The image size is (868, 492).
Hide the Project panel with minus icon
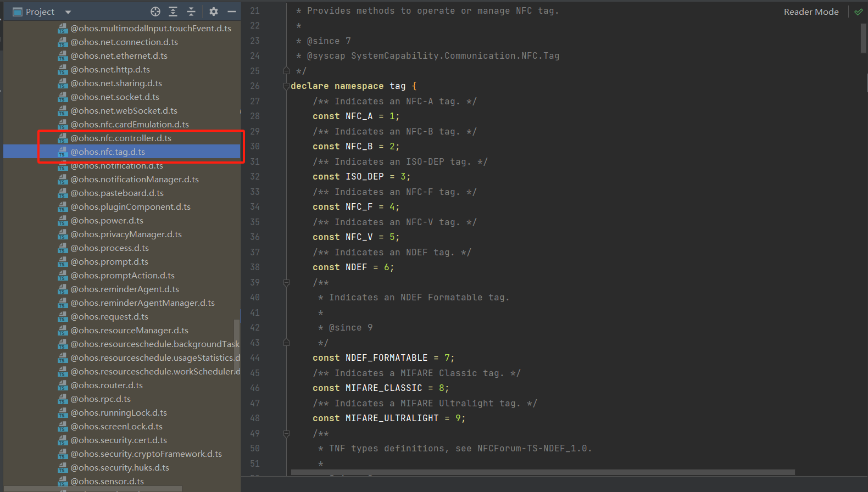click(232, 12)
